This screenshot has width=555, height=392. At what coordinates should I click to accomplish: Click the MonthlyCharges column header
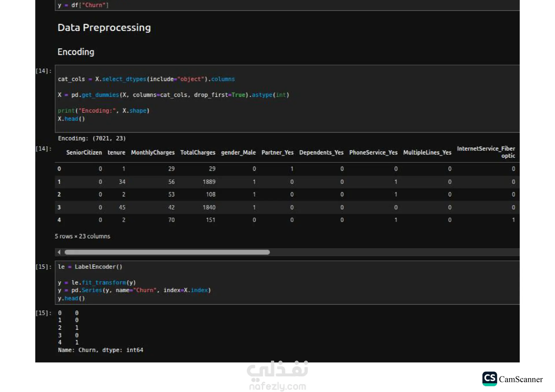click(153, 153)
